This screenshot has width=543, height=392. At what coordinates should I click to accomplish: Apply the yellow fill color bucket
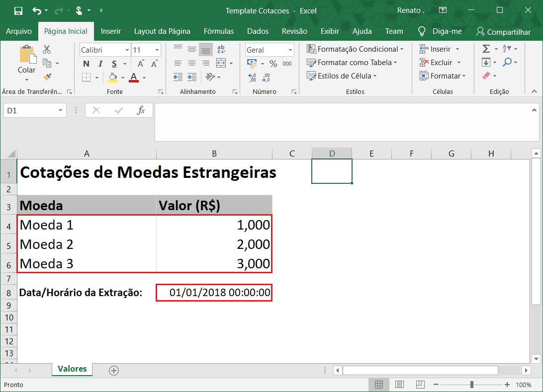[x=112, y=77]
